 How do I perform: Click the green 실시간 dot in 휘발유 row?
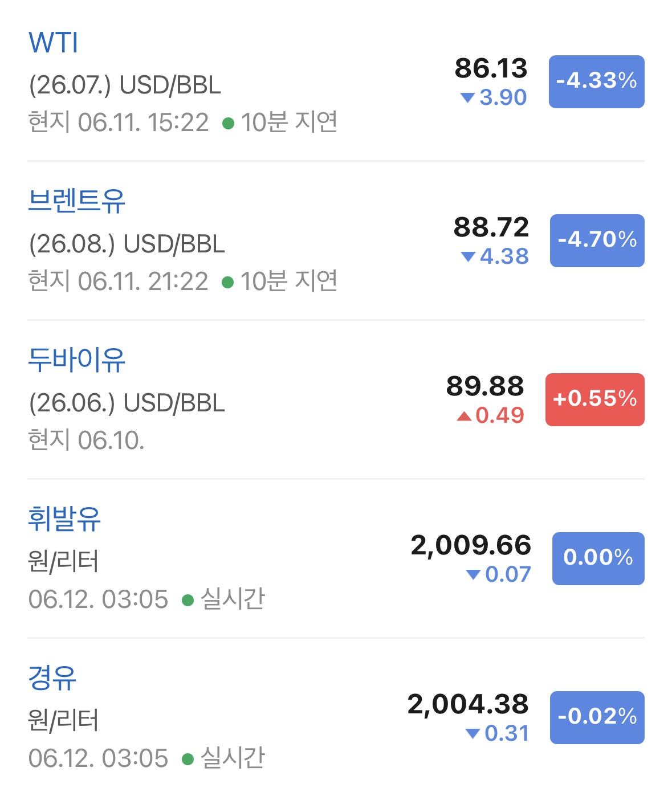pos(188,601)
